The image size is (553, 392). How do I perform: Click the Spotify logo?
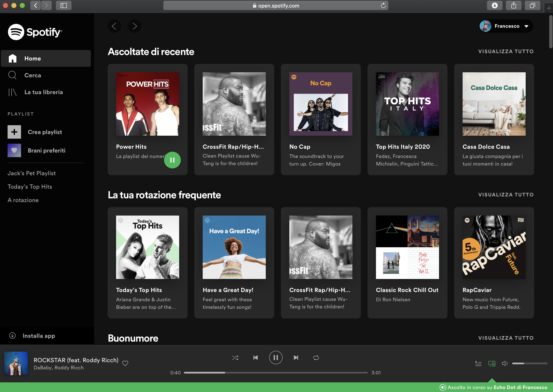[35, 32]
